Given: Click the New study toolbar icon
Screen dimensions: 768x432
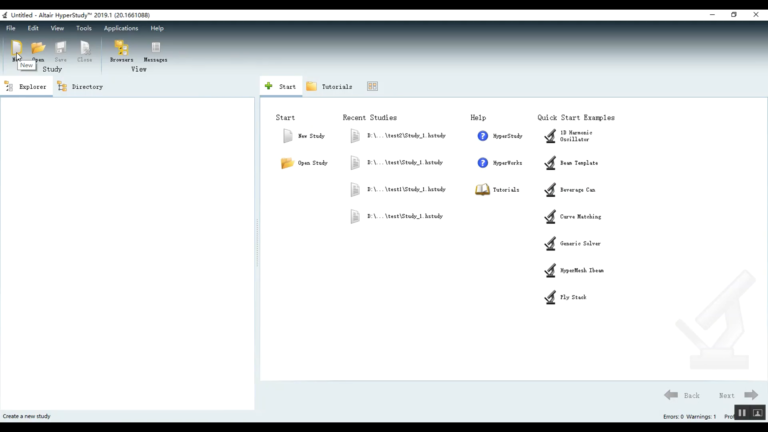Looking at the screenshot, I should pyautogui.click(x=17, y=48).
